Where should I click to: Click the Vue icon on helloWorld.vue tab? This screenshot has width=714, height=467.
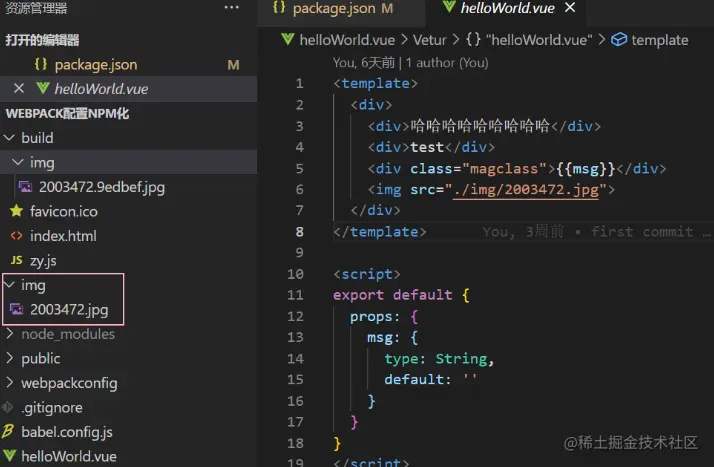coord(449,7)
